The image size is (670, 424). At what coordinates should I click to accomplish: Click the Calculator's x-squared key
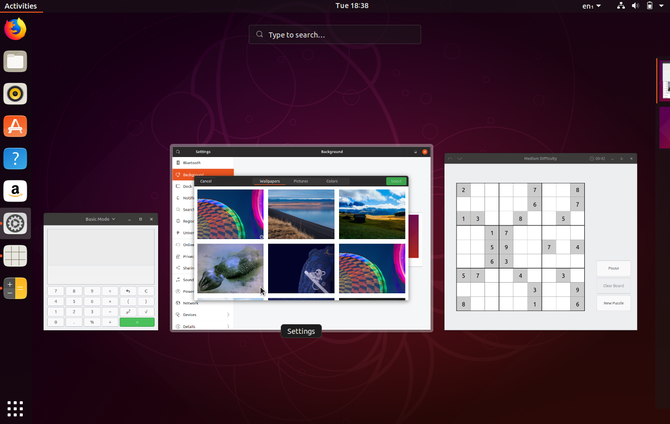pyautogui.click(x=128, y=312)
